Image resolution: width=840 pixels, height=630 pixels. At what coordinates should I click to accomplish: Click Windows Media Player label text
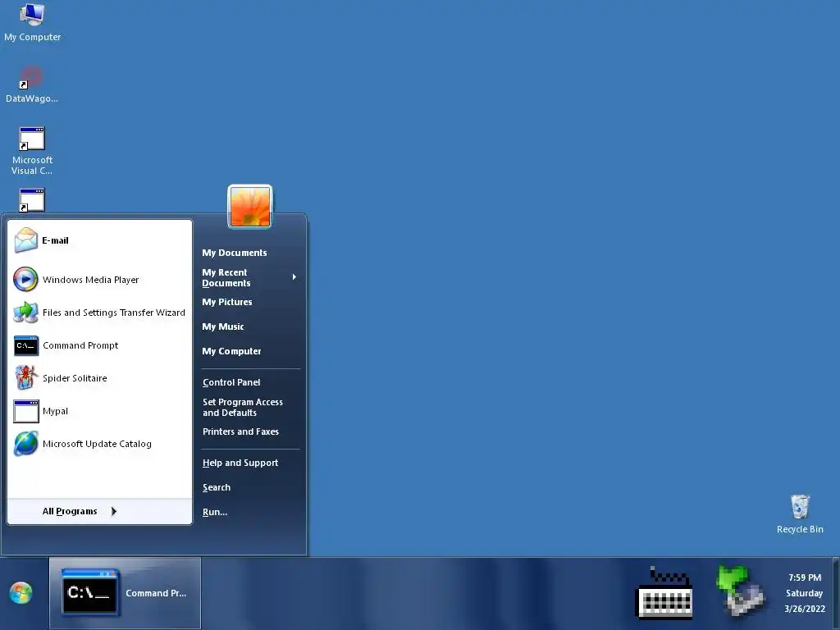[90, 280]
